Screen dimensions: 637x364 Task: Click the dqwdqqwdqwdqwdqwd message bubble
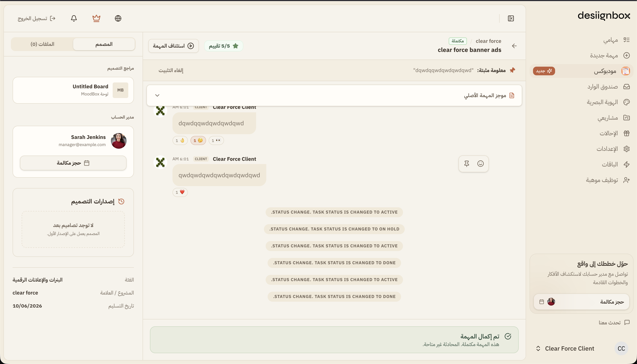[214, 123]
